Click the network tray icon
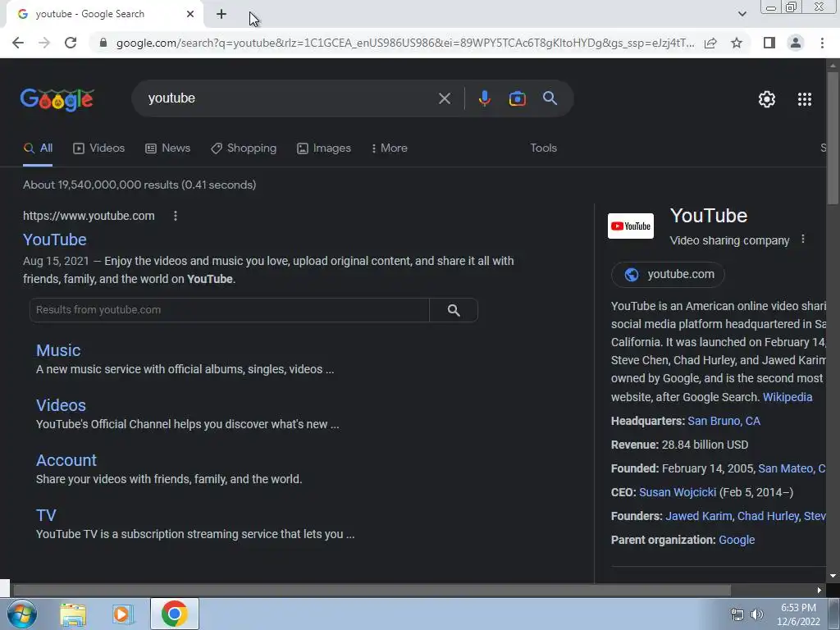The height and width of the screenshot is (630, 840). pyautogui.click(x=737, y=614)
